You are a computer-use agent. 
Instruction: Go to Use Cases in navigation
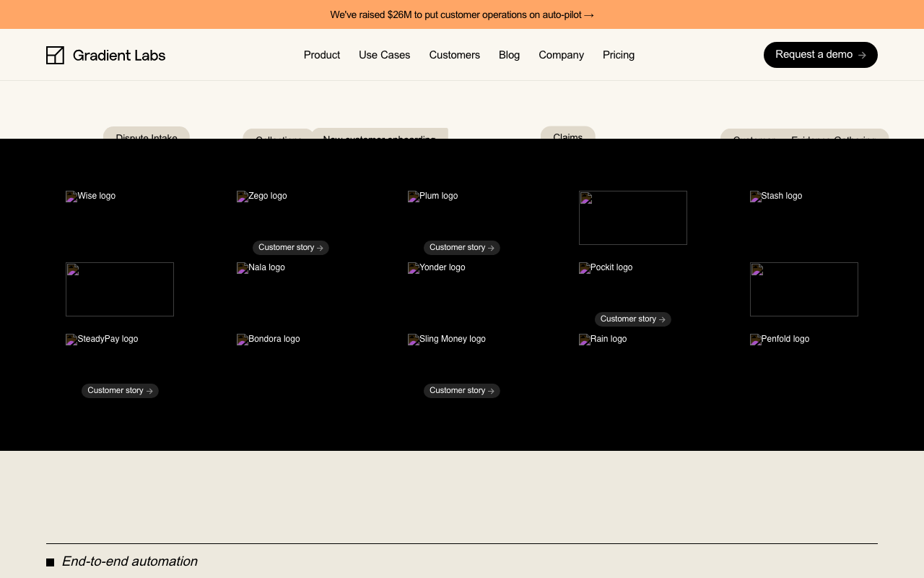[385, 55]
